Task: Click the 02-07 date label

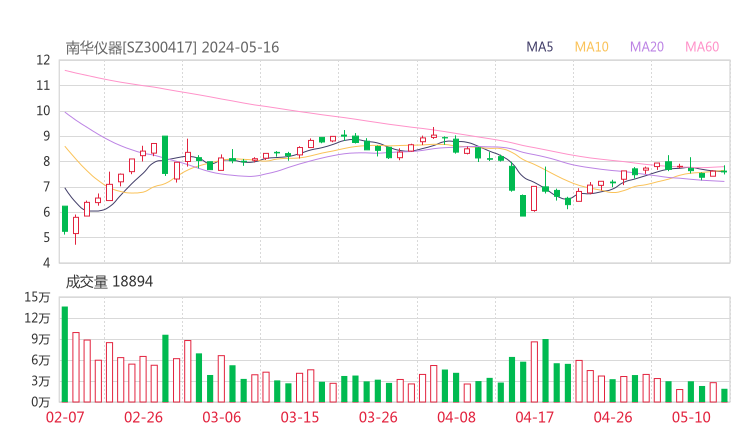Action: (65, 417)
